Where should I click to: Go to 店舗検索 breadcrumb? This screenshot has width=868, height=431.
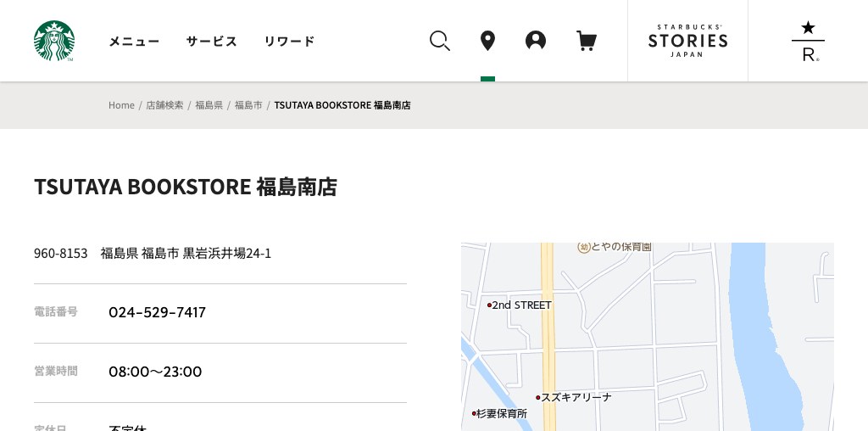coord(164,105)
